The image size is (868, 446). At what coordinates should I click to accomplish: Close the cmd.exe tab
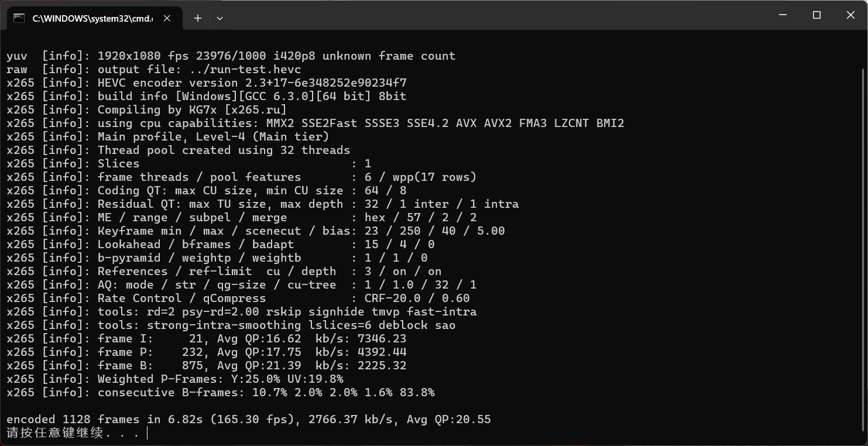[x=167, y=18]
